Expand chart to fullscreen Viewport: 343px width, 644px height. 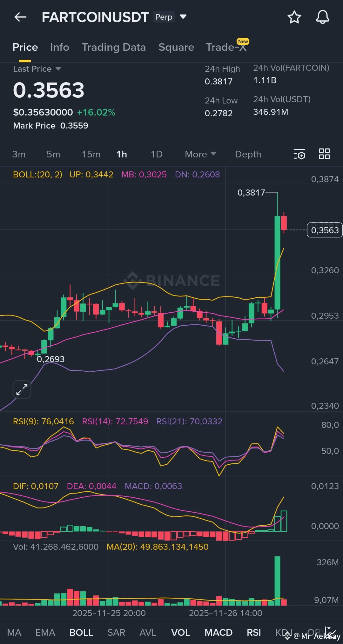tap(22, 389)
